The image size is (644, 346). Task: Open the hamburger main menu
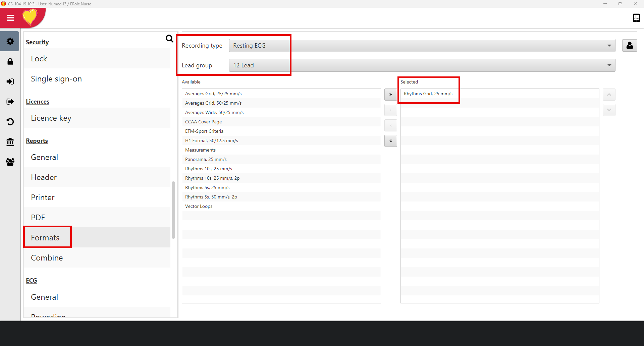(10, 18)
